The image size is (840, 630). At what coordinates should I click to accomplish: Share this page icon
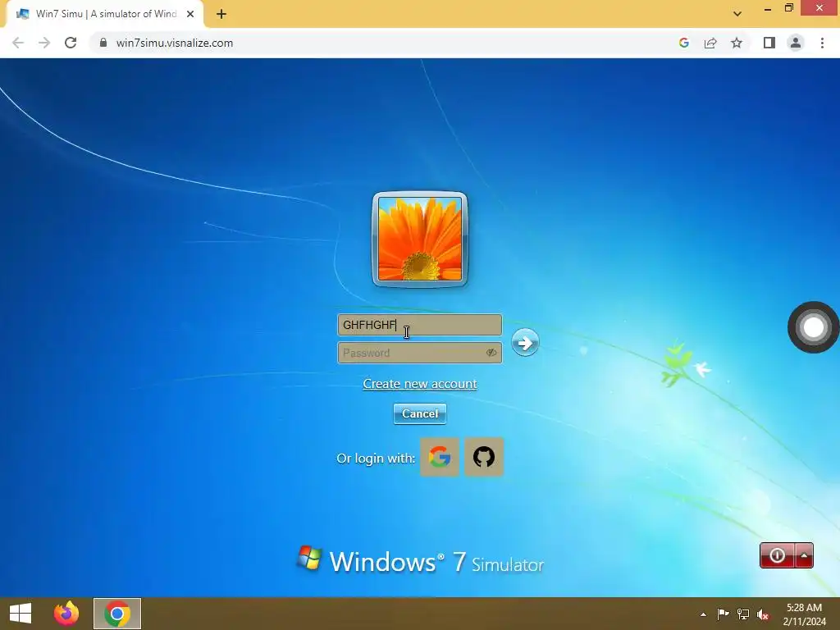click(x=710, y=43)
